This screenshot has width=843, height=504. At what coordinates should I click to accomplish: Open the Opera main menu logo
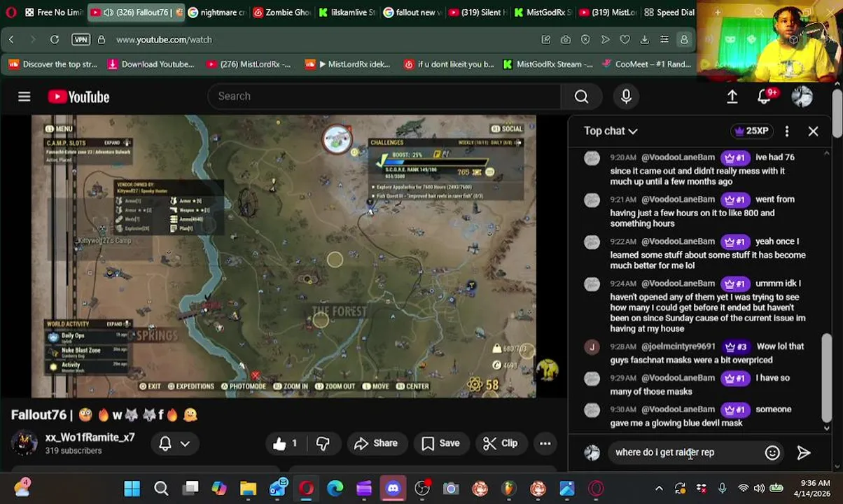11,12
